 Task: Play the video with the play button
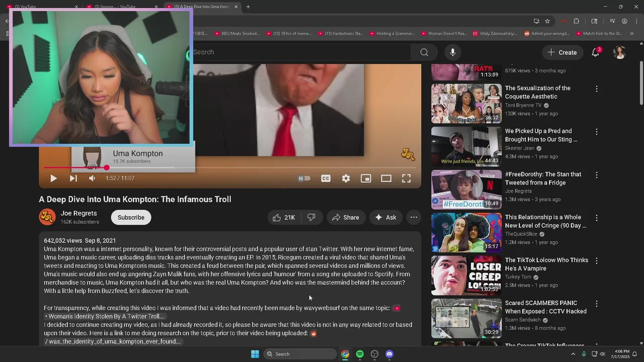click(x=53, y=178)
